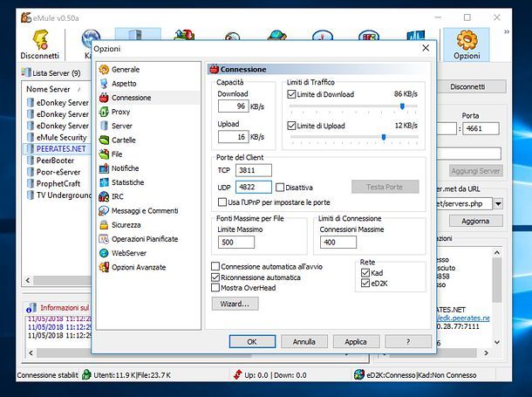This screenshot has height=397, width=532.
Task: Toggle Limite di Upload checkbox
Action: point(291,126)
